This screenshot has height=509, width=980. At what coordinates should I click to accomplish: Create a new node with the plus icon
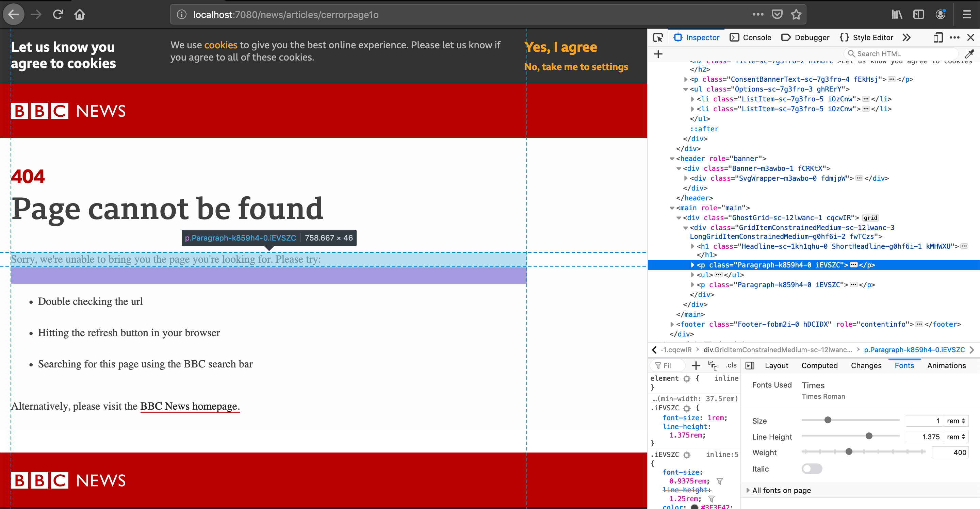tap(658, 53)
